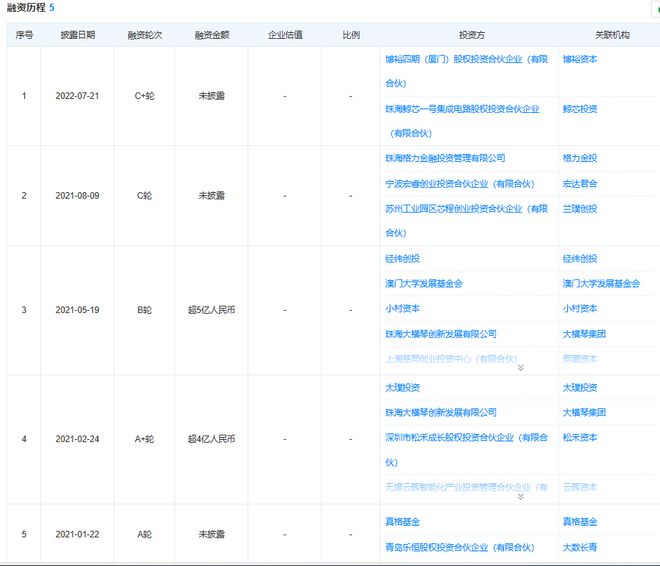Click the 企业估值 column header
660x566 pixels.
285,35
